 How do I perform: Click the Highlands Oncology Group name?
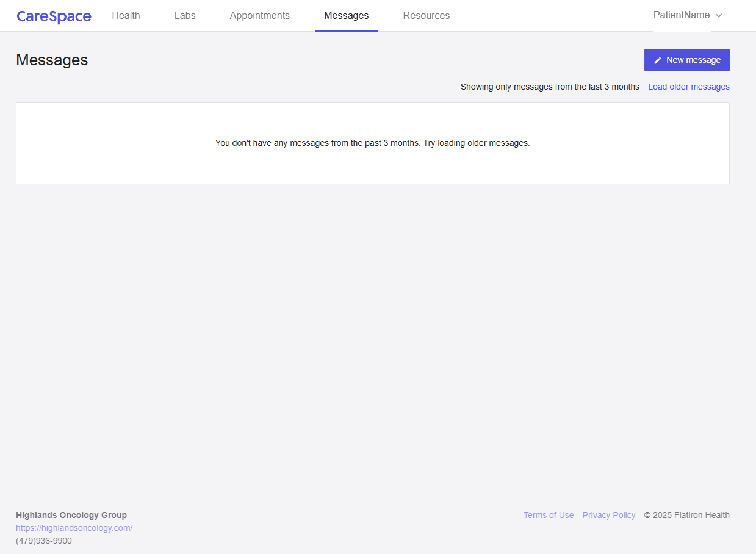(x=71, y=515)
